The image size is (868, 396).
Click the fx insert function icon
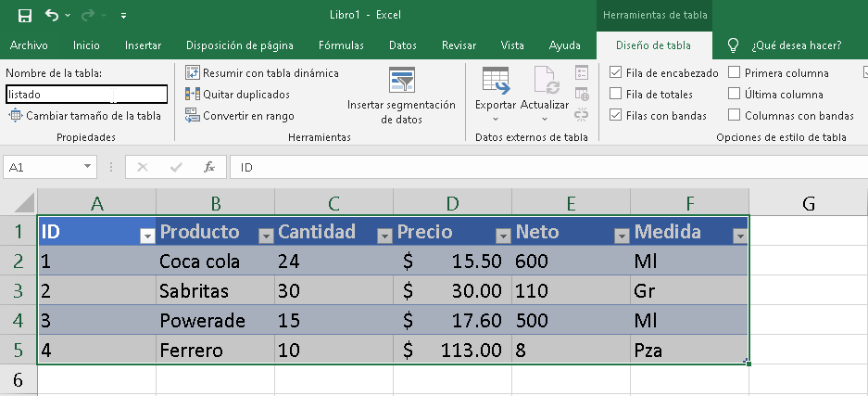[x=208, y=167]
